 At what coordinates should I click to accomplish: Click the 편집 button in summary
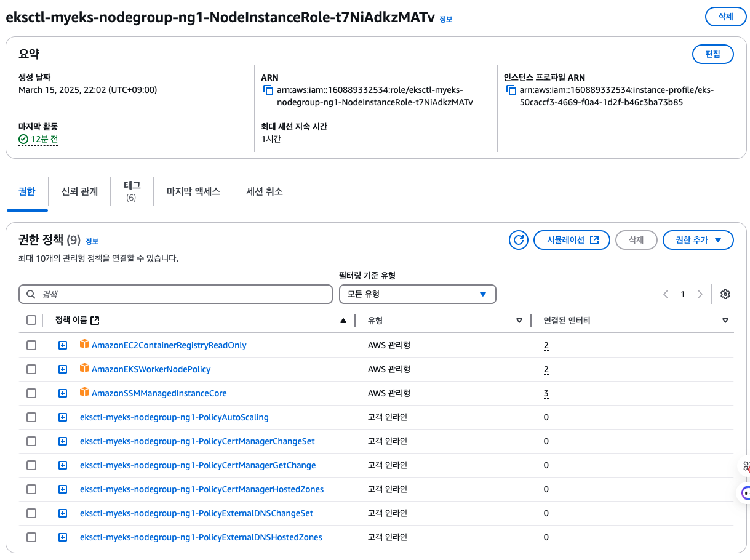(x=713, y=54)
